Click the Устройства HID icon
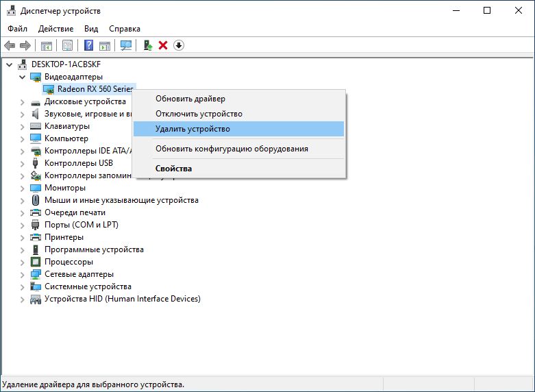Image resolution: width=535 pixels, height=392 pixels. coord(36,299)
